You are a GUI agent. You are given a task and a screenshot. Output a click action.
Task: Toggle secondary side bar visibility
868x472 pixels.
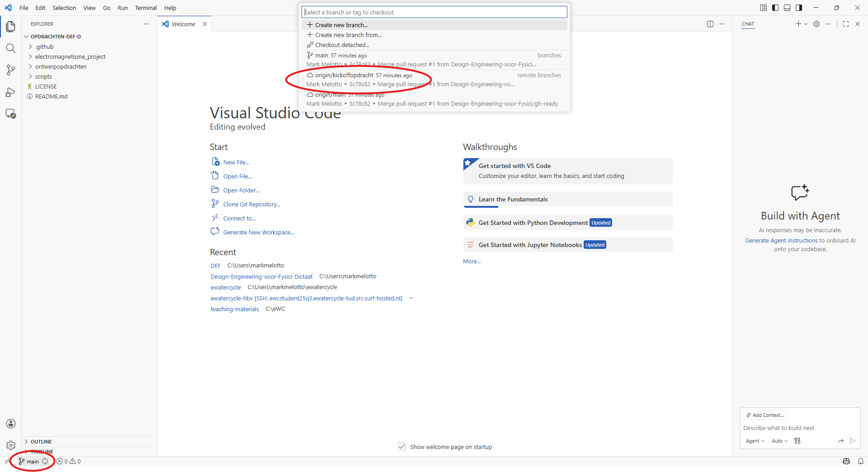pyautogui.click(x=799, y=8)
